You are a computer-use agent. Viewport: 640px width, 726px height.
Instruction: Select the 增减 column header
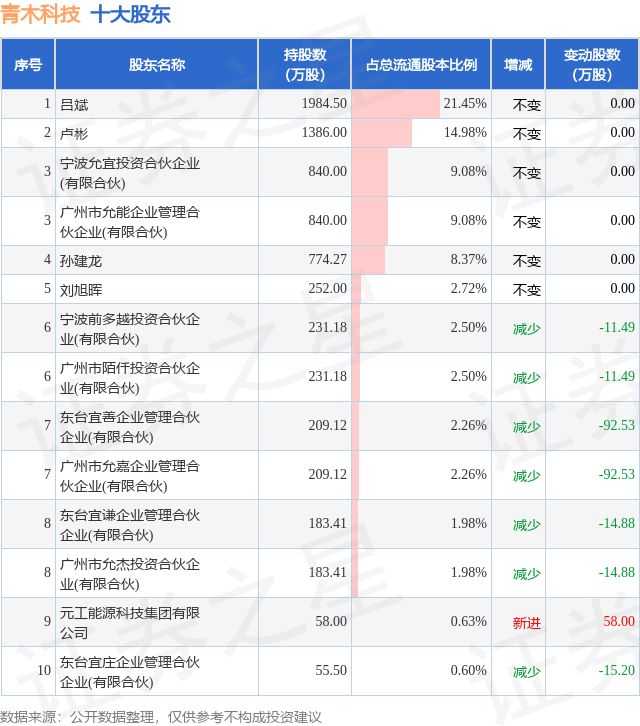pos(518,64)
